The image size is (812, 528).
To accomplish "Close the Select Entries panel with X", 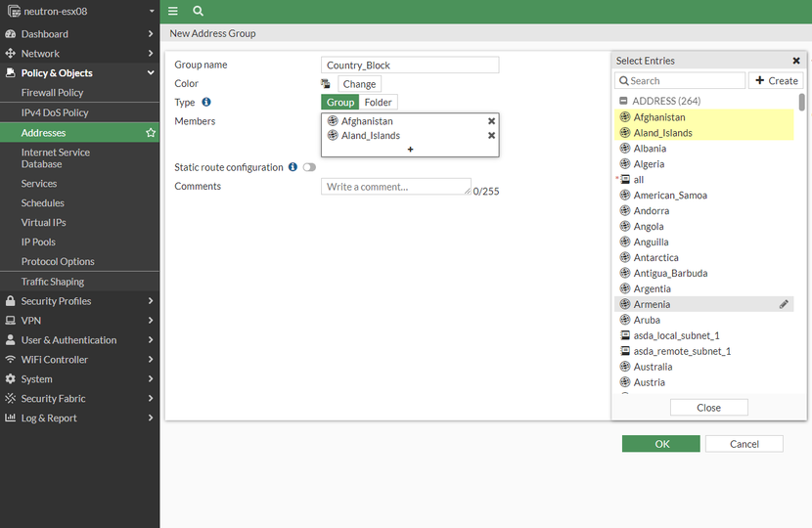I will [796, 61].
